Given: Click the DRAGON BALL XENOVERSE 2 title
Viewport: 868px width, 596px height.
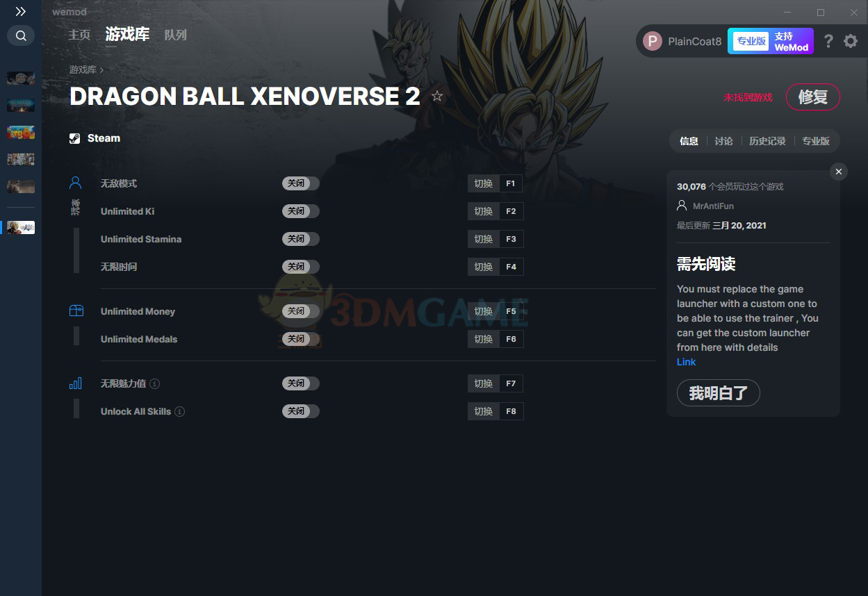Looking at the screenshot, I should coord(245,97).
